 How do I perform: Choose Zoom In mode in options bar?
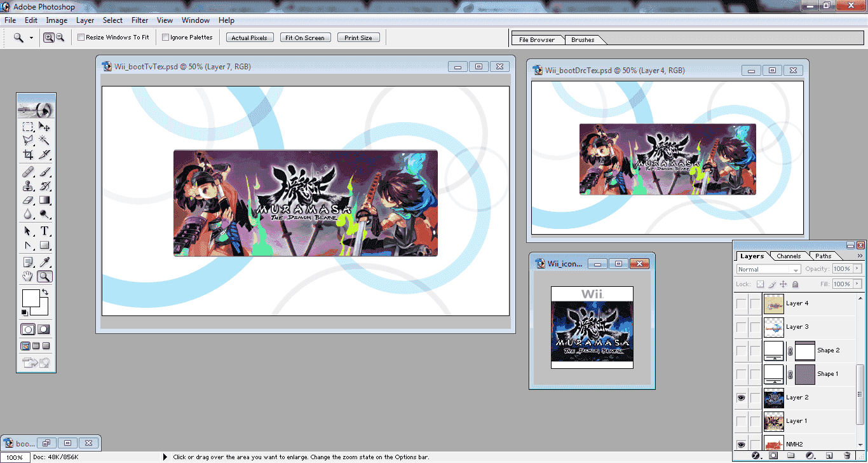click(x=48, y=38)
